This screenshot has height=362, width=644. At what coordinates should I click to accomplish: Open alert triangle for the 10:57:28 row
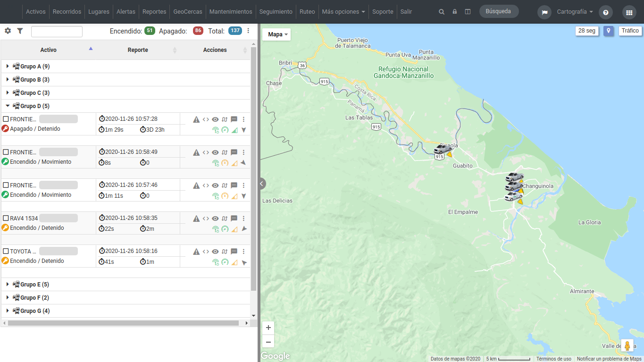(x=196, y=119)
